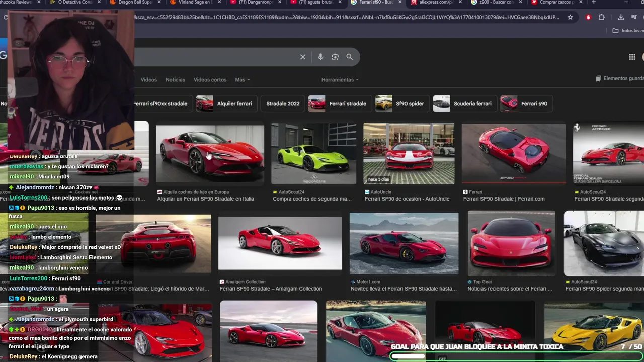Start voice search with the microphone icon
This screenshot has height=362, width=644.
coord(320,57)
